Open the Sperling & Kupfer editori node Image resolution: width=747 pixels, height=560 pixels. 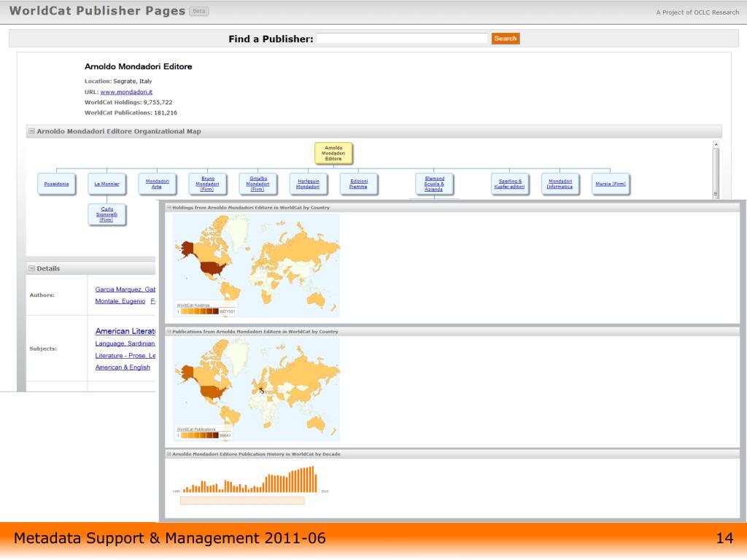click(x=510, y=184)
